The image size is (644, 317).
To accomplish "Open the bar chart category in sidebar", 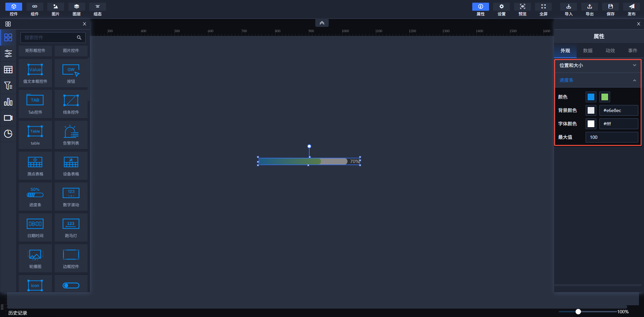I will coord(8,102).
